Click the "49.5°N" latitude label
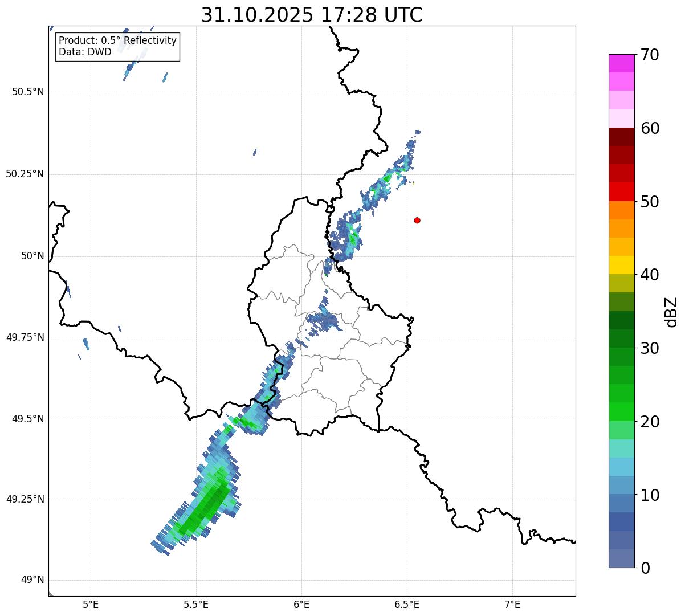685x616 pixels. coord(28,419)
